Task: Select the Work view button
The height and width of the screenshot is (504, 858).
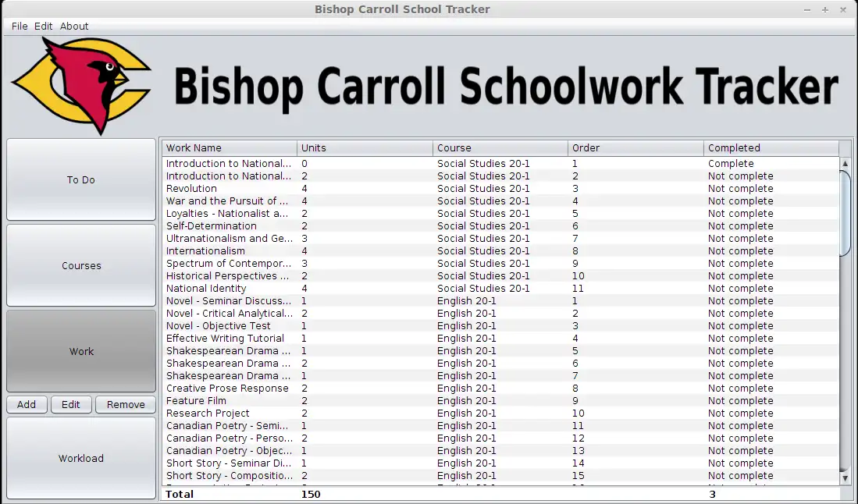Action: click(81, 352)
